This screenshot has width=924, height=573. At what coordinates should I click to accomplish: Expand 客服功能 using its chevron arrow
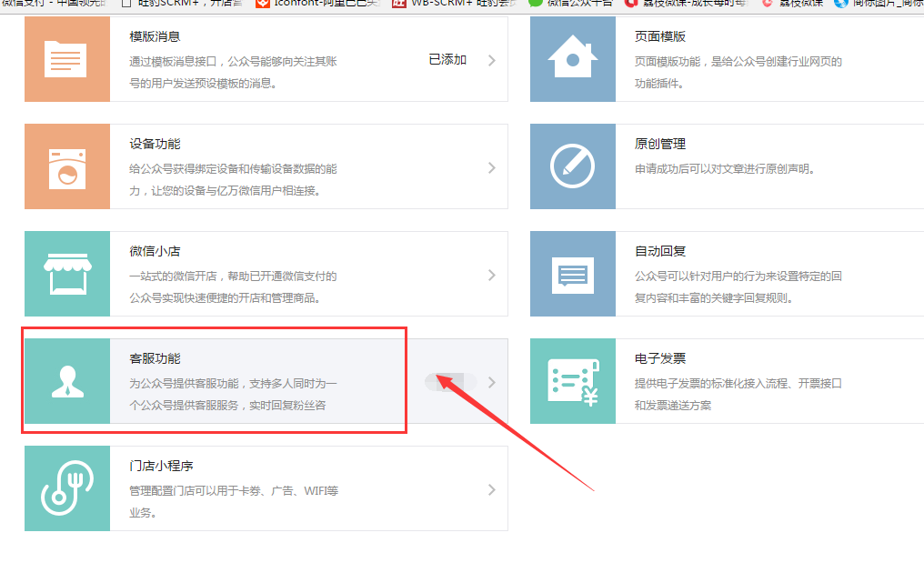(491, 383)
